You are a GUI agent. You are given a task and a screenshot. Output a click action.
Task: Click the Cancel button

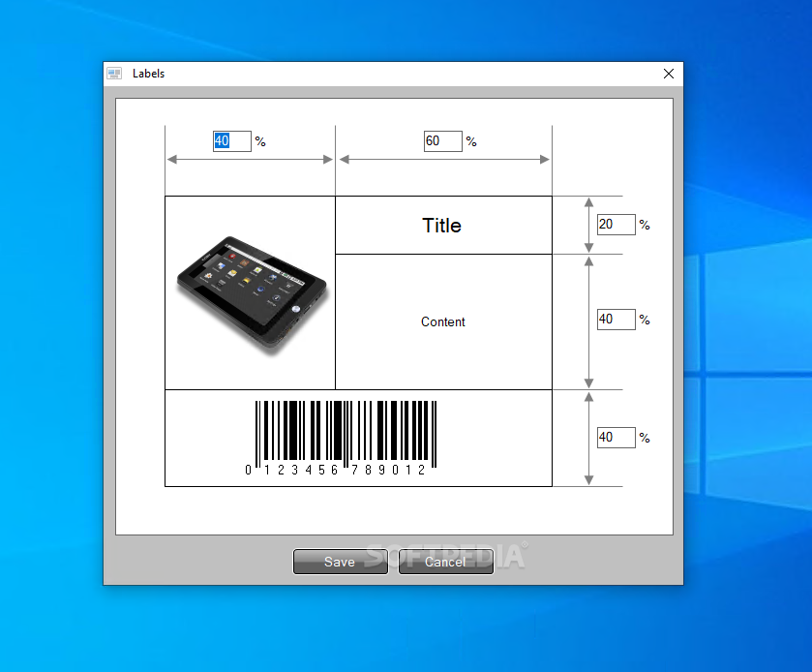[445, 562]
